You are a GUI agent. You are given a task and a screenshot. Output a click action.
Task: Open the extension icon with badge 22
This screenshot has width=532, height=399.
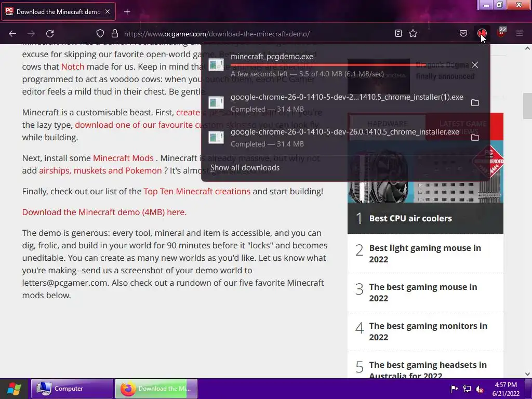tap(501, 33)
